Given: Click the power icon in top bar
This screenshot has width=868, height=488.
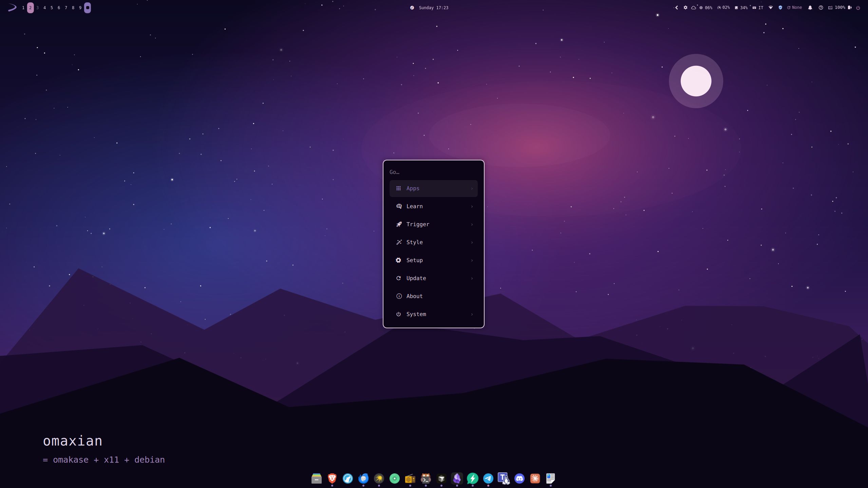Looking at the screenshot, I should point(858,7).
